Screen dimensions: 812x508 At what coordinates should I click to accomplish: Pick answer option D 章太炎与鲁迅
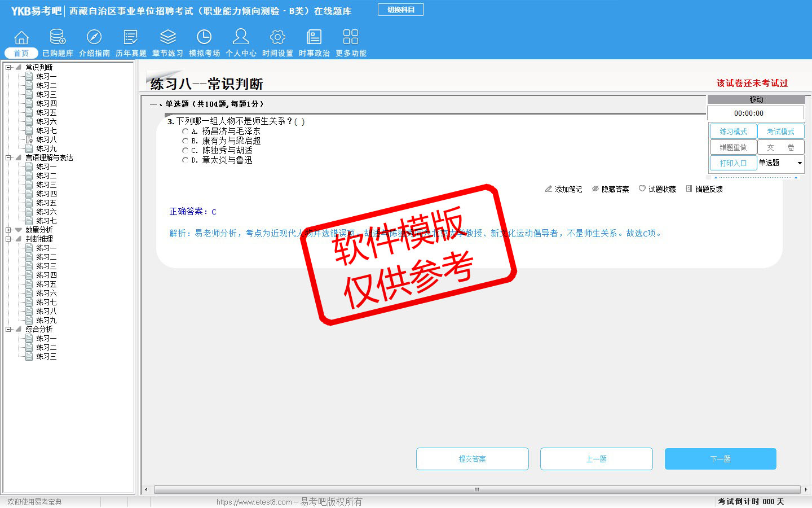click(185, 160)
